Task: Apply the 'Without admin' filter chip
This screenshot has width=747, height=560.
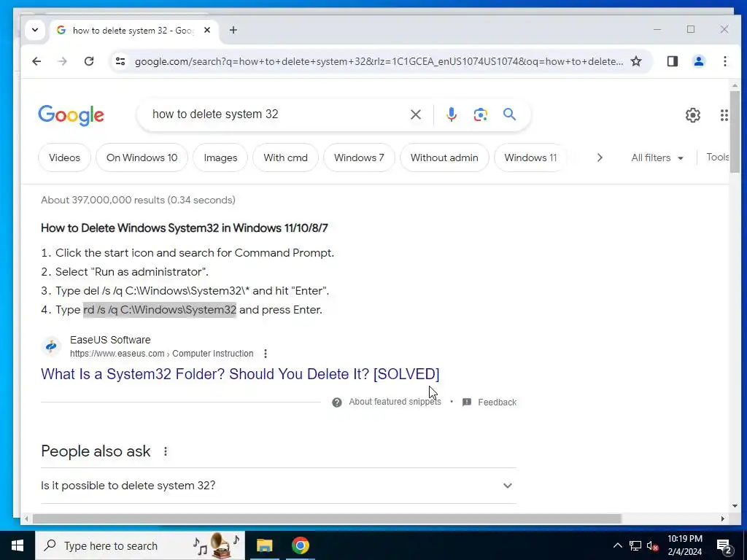Action: [444, 157]
